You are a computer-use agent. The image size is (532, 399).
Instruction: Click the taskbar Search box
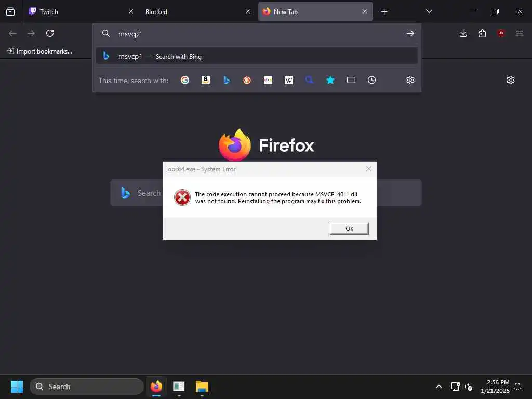click(x=87, y=387)
